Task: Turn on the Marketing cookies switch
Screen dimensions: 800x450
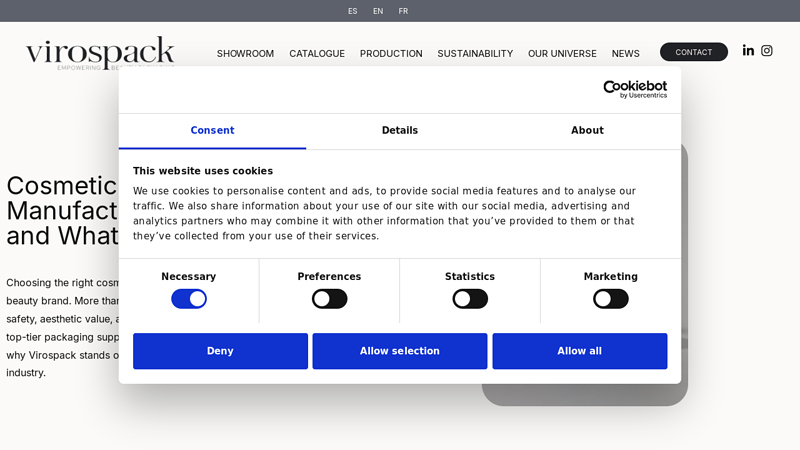Action: pos(611,299)
